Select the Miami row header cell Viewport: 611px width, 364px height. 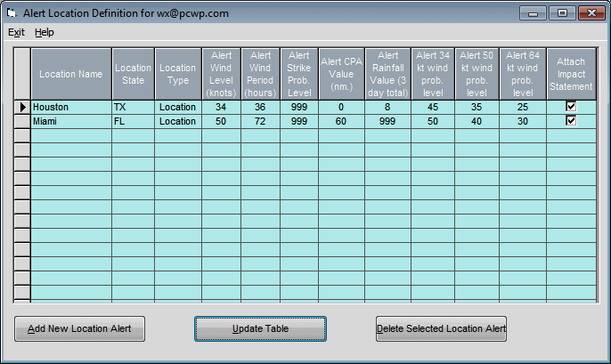point(22,121)
